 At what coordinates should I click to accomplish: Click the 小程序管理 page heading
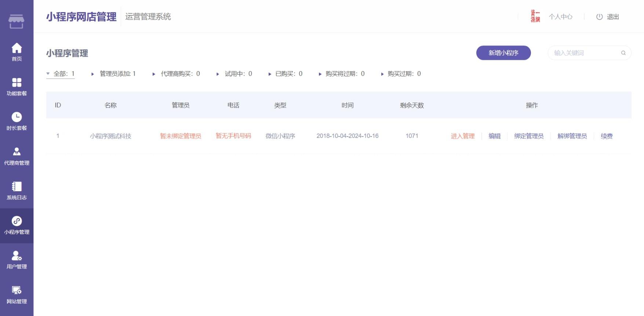pos(67,54)
